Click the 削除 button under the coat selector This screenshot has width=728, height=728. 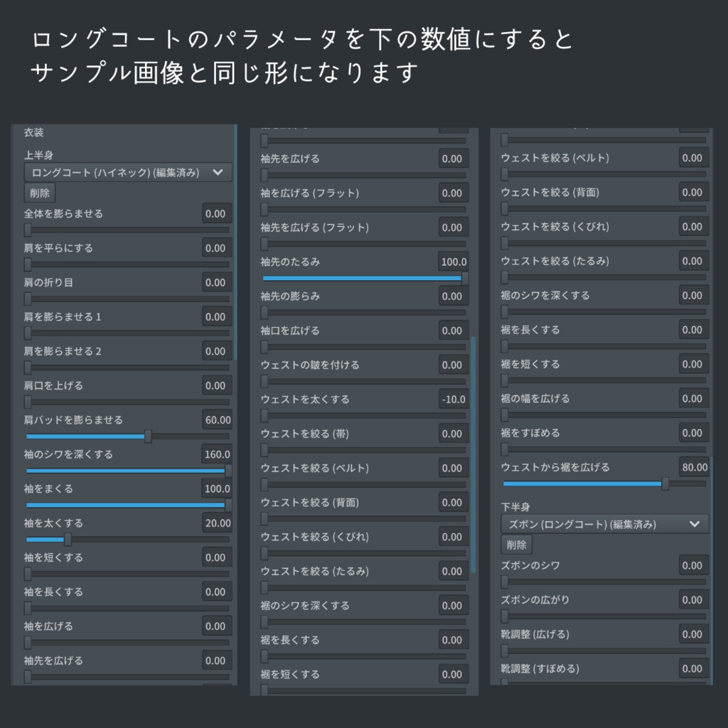pos(39,193)
